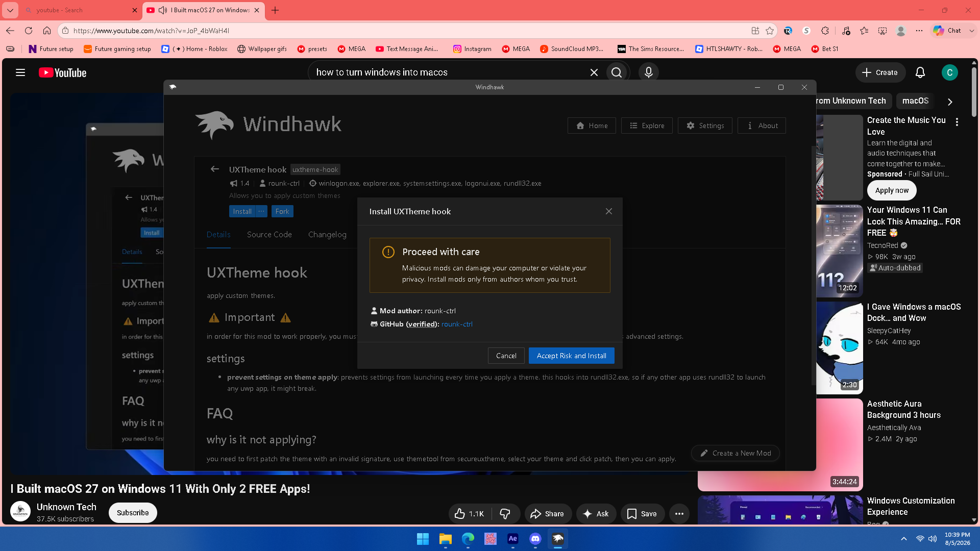Open options for Create the Music ad
This screenshot has width=980, height=551.
[x=957, y=122]
